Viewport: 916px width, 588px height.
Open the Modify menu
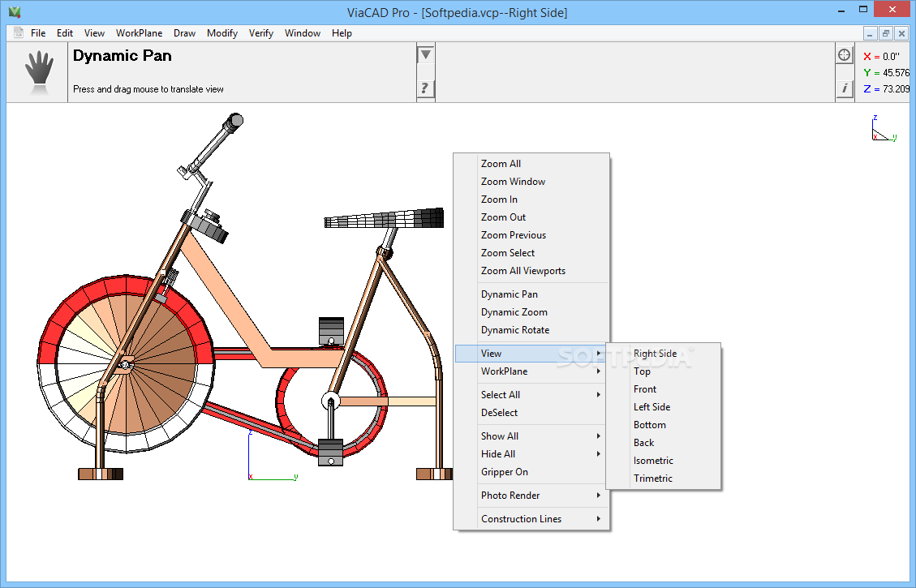(222, 33)
